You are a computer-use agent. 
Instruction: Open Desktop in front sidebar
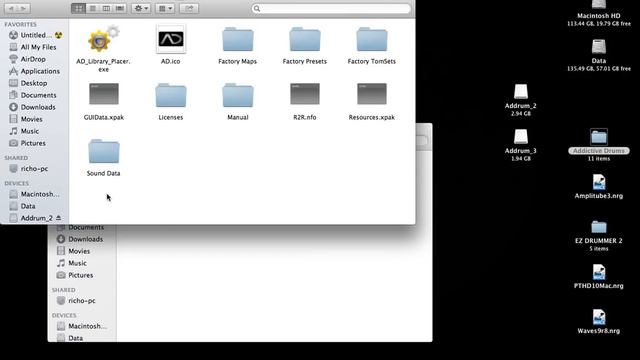click(x=35, y=83)
